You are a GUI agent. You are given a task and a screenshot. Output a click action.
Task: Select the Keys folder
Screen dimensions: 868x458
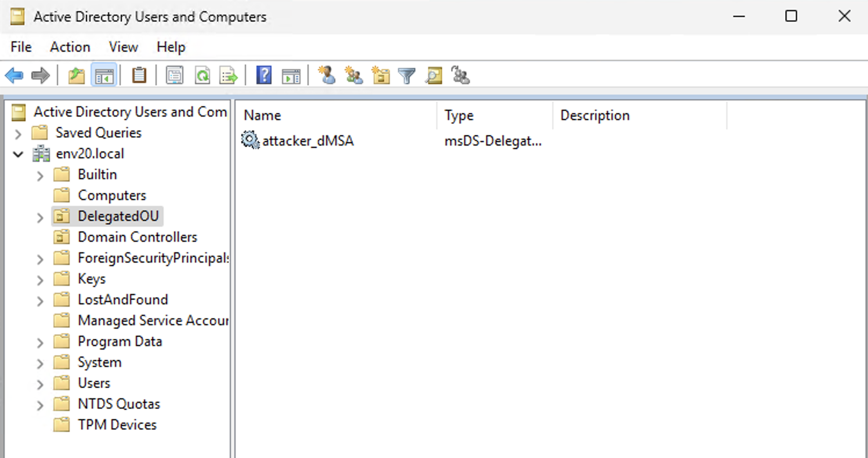pyautogui.click(x=92, y=279)
